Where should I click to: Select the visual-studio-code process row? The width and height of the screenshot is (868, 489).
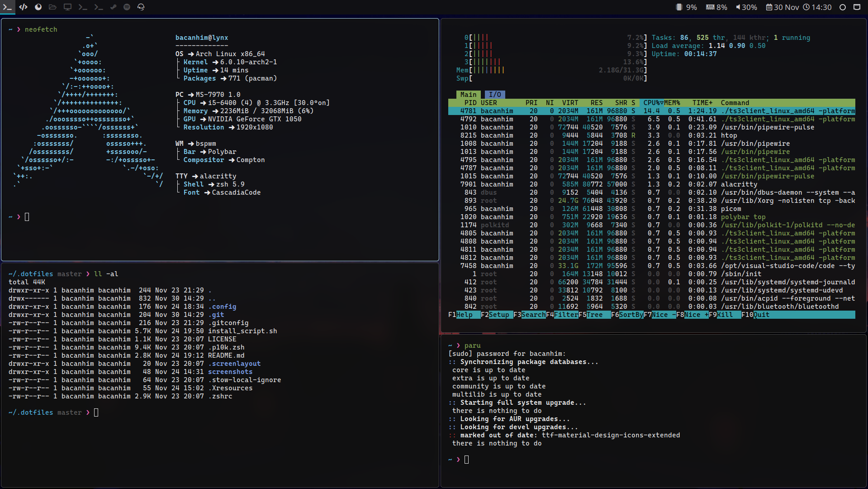point(652,266)
